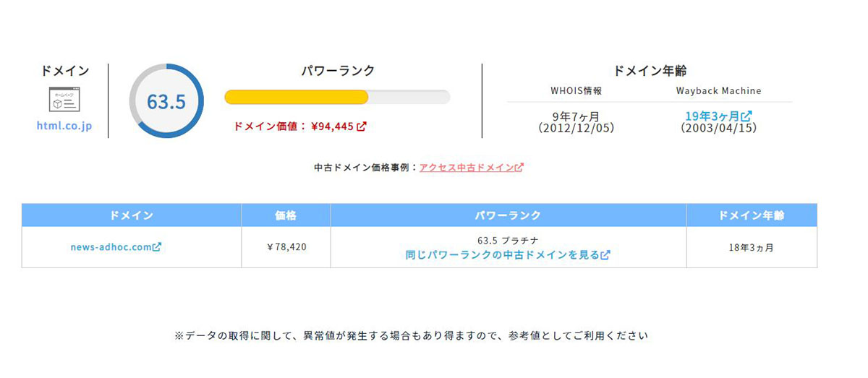Click the パワーランク table column header

point(509,215)
